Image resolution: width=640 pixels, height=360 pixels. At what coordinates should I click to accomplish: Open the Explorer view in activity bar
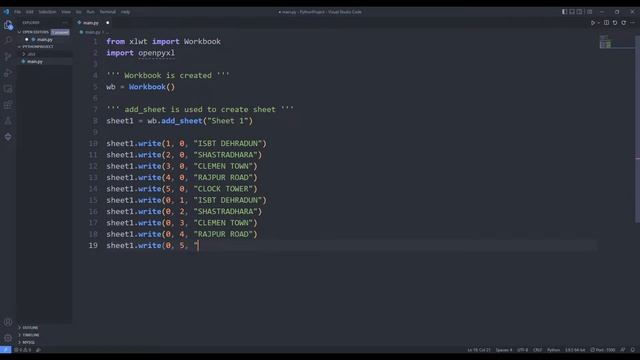point(8,25)
